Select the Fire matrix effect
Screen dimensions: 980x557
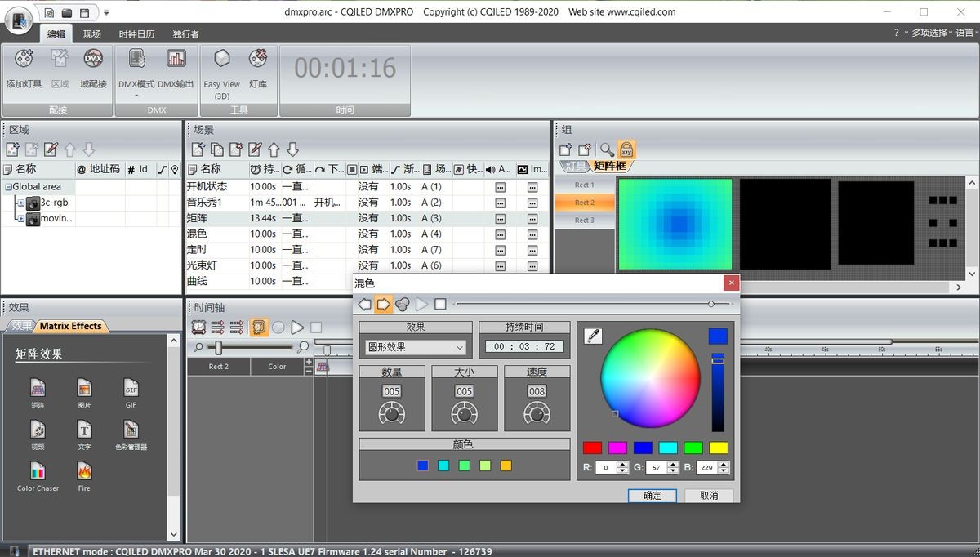tap(84, 471)
